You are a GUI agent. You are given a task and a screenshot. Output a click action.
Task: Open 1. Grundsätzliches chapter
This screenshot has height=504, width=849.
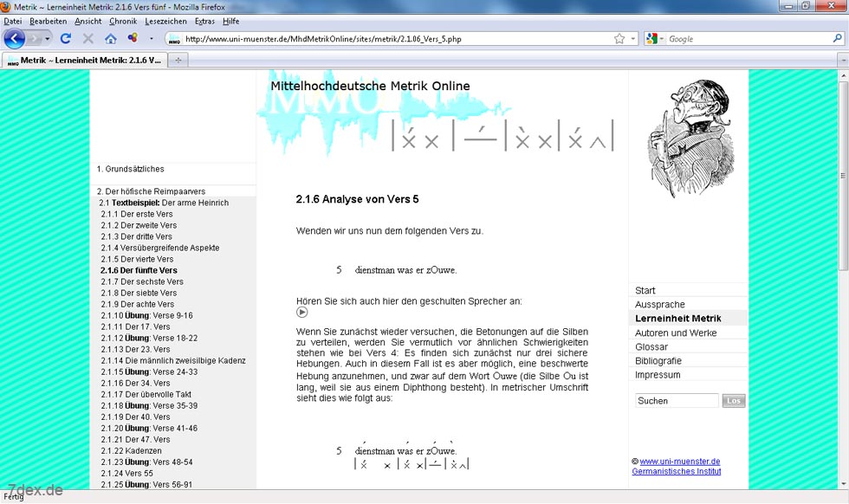[131, 169]
